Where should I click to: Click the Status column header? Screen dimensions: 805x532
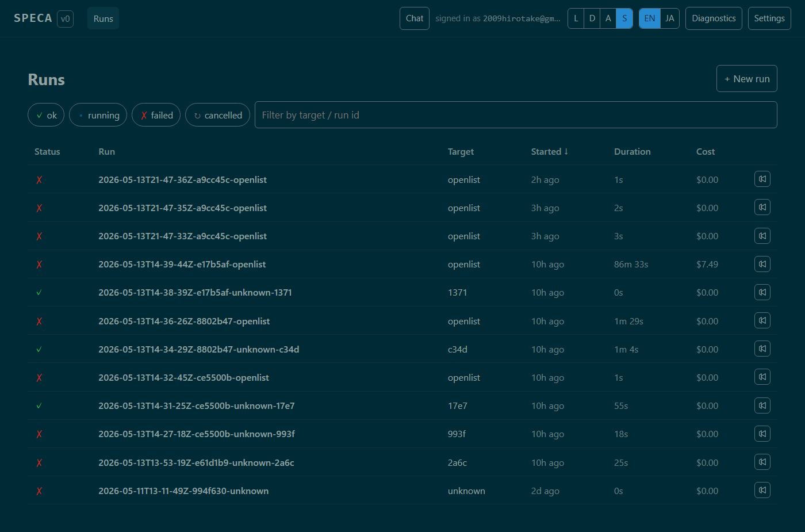(x=47, y=152)
